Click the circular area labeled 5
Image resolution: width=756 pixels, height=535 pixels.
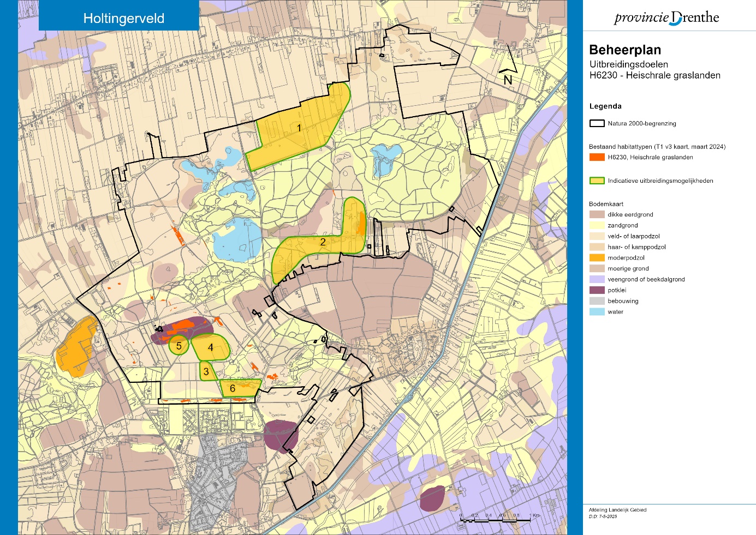[x=178, y=346]
